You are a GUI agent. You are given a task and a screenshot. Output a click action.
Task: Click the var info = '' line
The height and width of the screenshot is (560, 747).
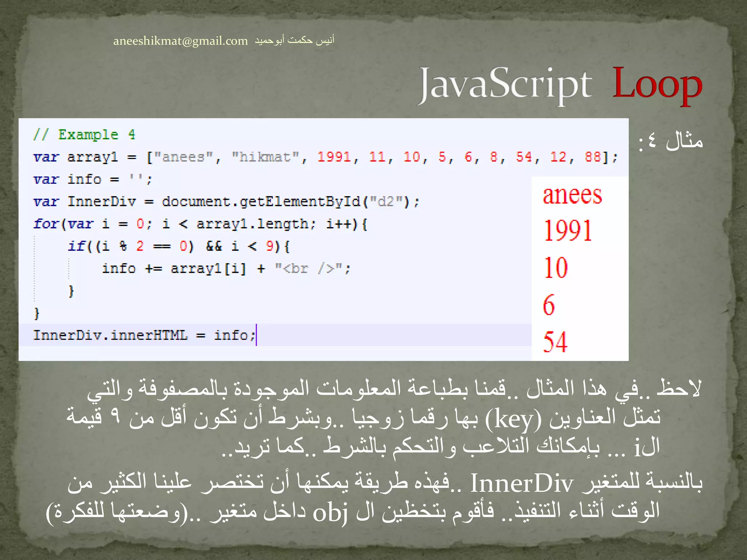(x=93, y=179)
